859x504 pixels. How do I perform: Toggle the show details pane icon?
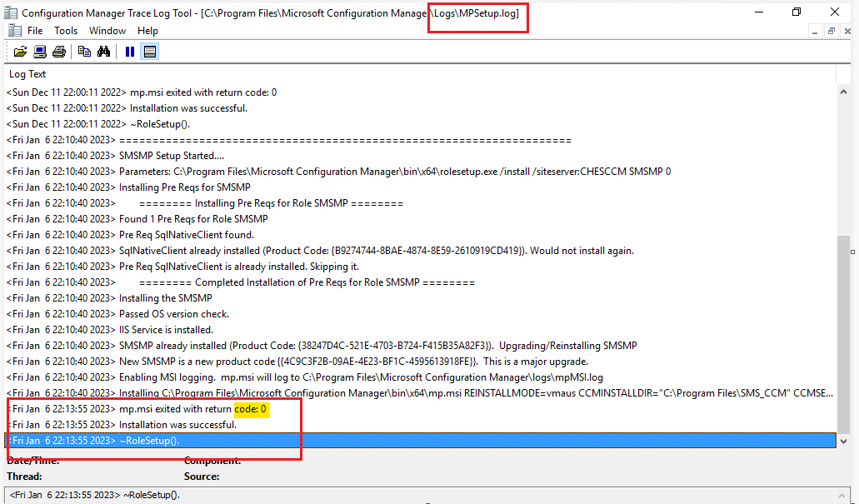coord(150,52)
